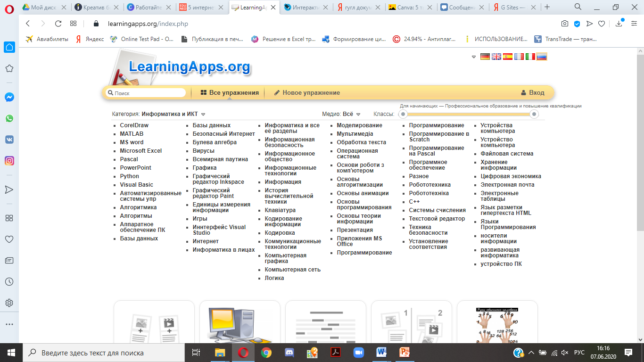Image resolution: width=644 pixels, height=362 pixels.
Task: Open the snapshot camera icon
Action: click(x=565, y=24)
